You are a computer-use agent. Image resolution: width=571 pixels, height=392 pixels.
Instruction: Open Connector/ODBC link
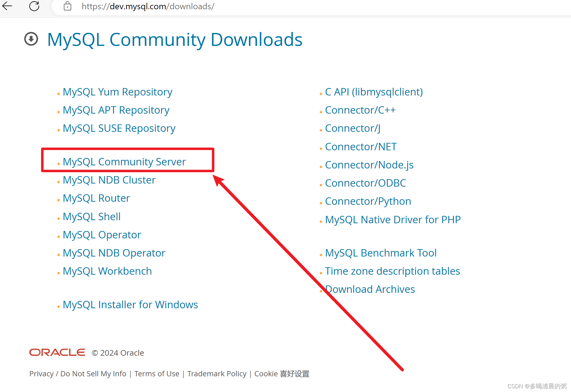[x=366, y=183]
